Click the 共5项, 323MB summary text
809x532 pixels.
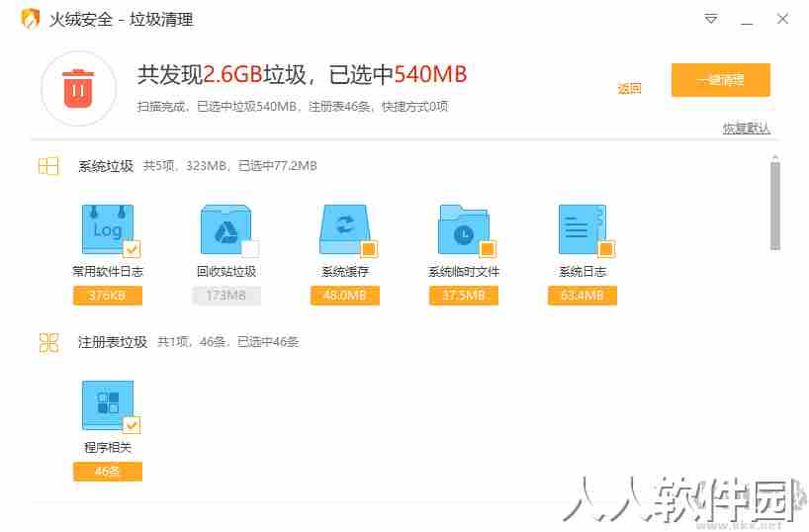[229, 166]
